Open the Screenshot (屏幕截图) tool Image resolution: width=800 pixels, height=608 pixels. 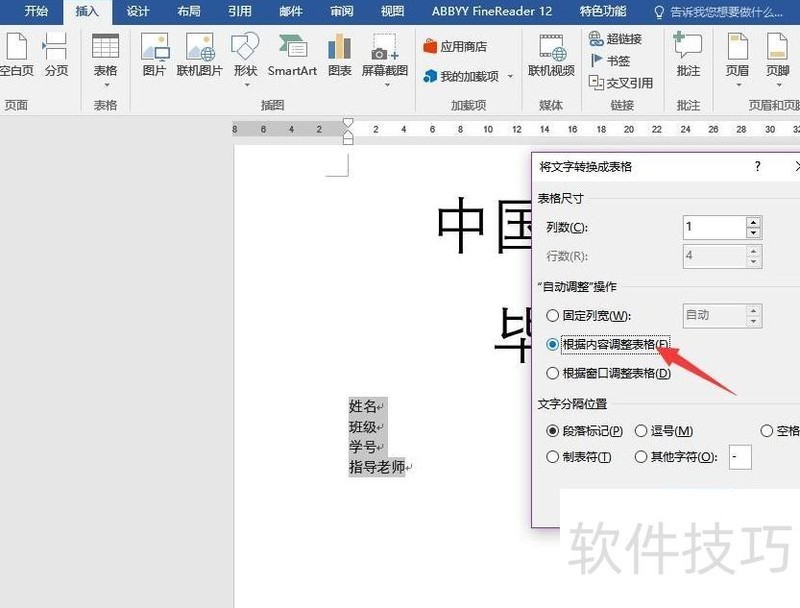click(x=384, y=54)
